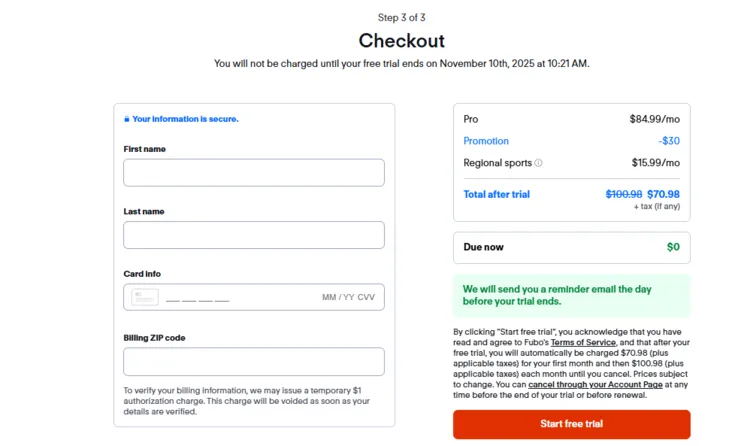Click the lock icon beside secure information notice
Image resolution: width=750 pixels, height=446 pixels.
coord(126,119)
